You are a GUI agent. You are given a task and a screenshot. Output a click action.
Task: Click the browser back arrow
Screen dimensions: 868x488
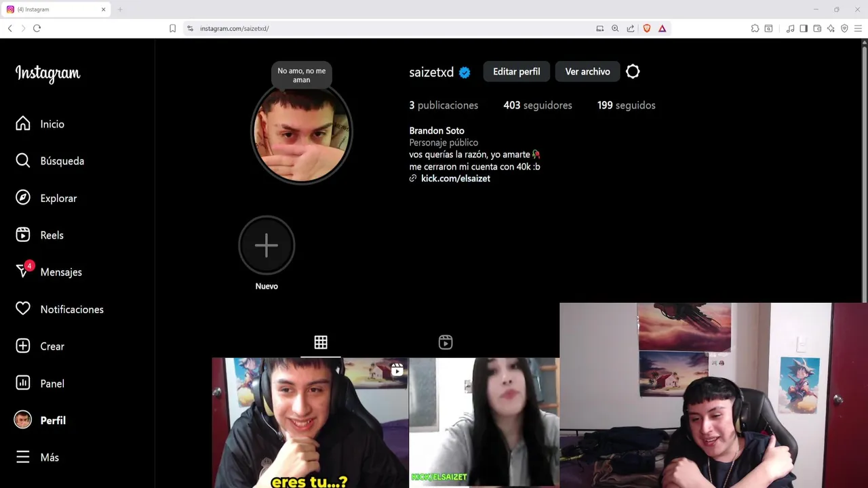point(9,28)
